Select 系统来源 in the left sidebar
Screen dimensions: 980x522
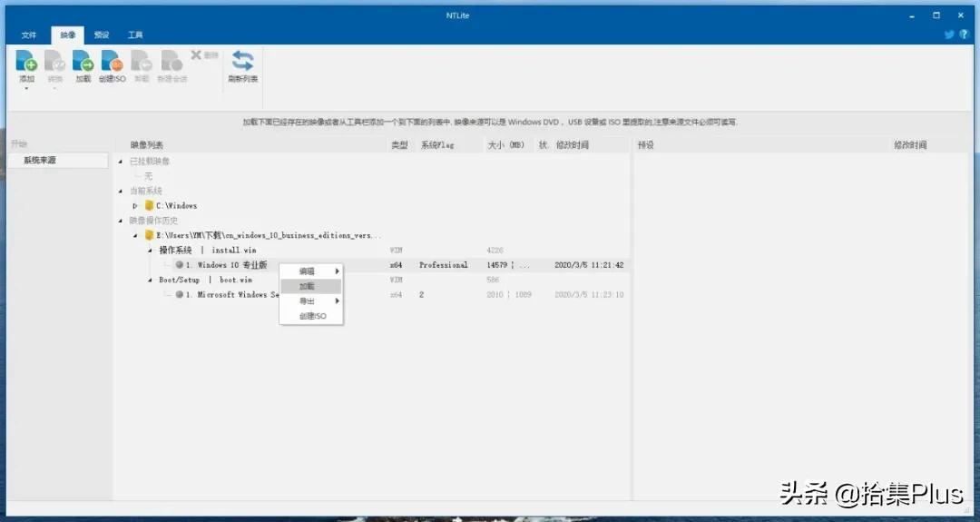(57, 161)
